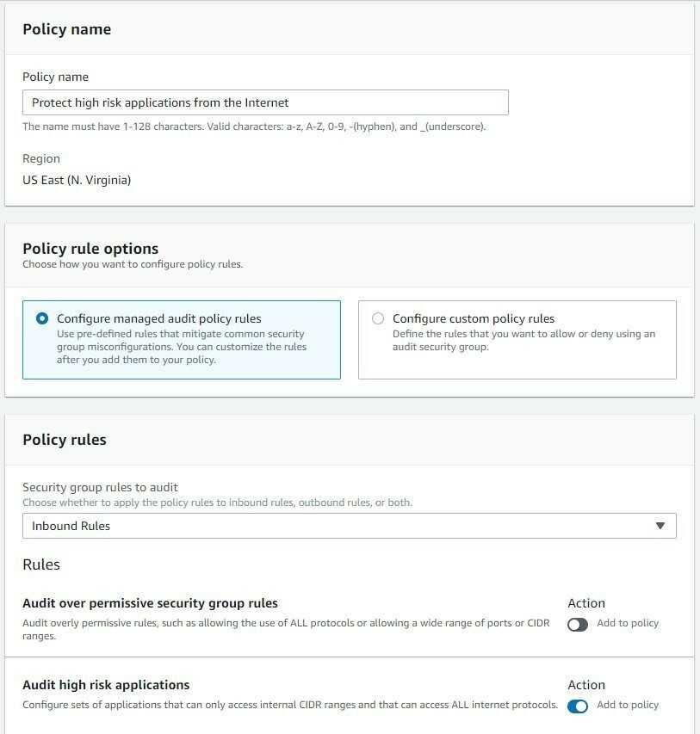The width and height of the screenshot is (700, 734).
Task: Select the Configure managed audit policy rules radio
Action: coord(42,318)
